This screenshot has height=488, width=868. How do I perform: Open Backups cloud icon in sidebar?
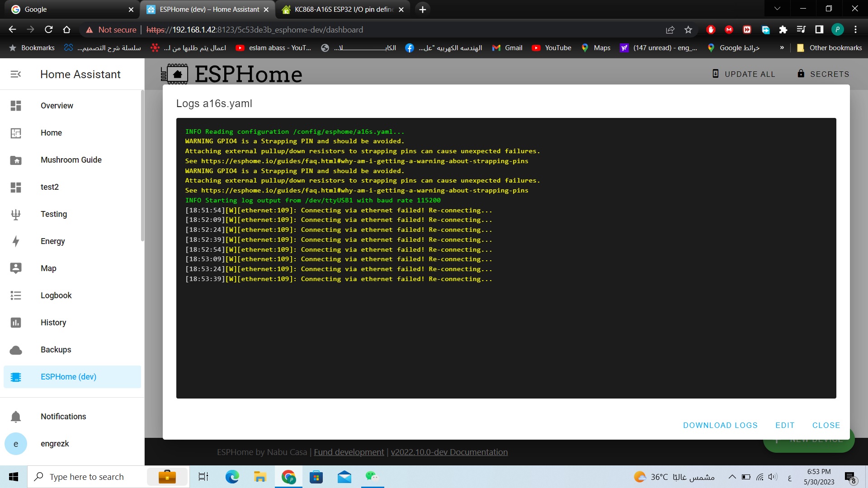coord(16,350)
